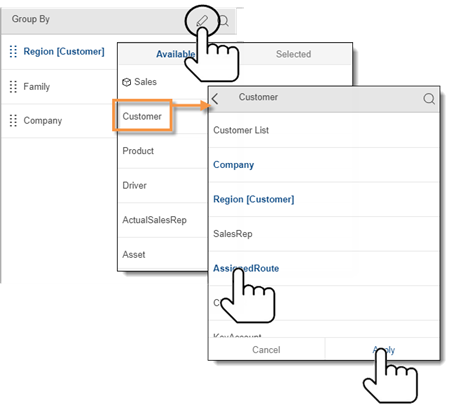The height and width of the screenshot is (409, 450).
Task: Click the Sales cube icon
Action: pos(126,82)
